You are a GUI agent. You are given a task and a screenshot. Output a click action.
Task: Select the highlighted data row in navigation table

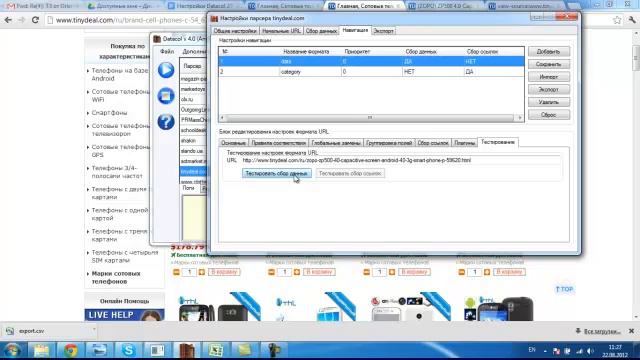(x=371, y=61)
